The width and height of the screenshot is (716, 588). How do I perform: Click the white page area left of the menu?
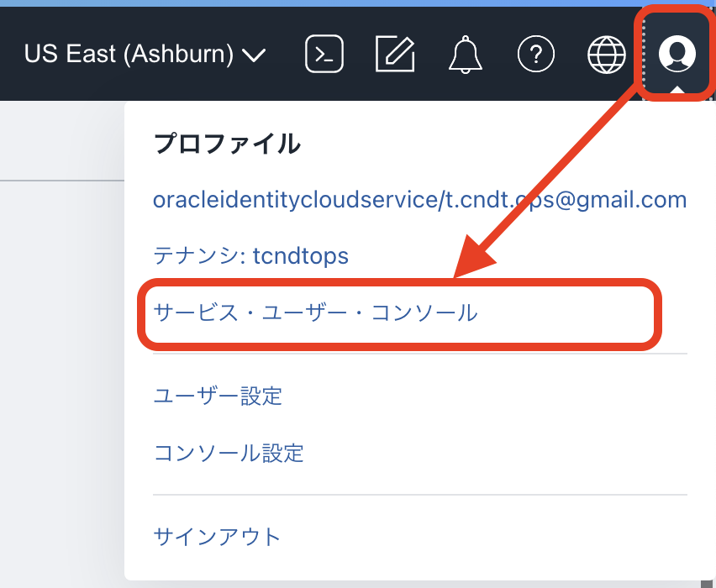59,139
